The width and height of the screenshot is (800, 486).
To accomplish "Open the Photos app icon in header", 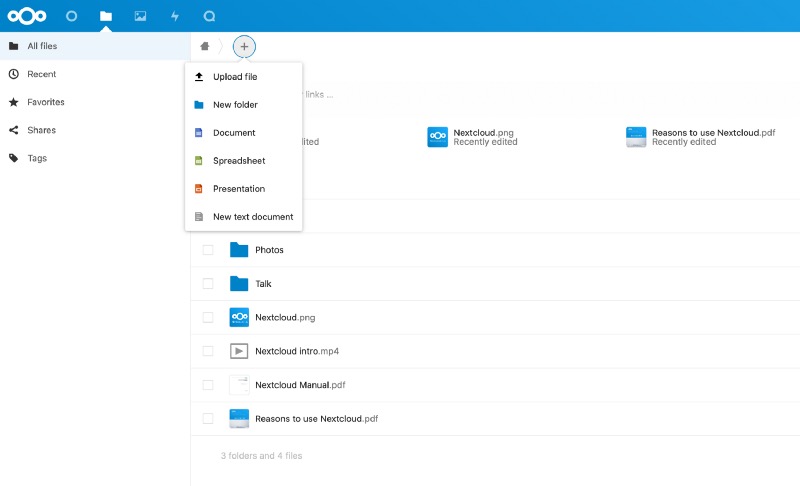I will click(140, 16).
